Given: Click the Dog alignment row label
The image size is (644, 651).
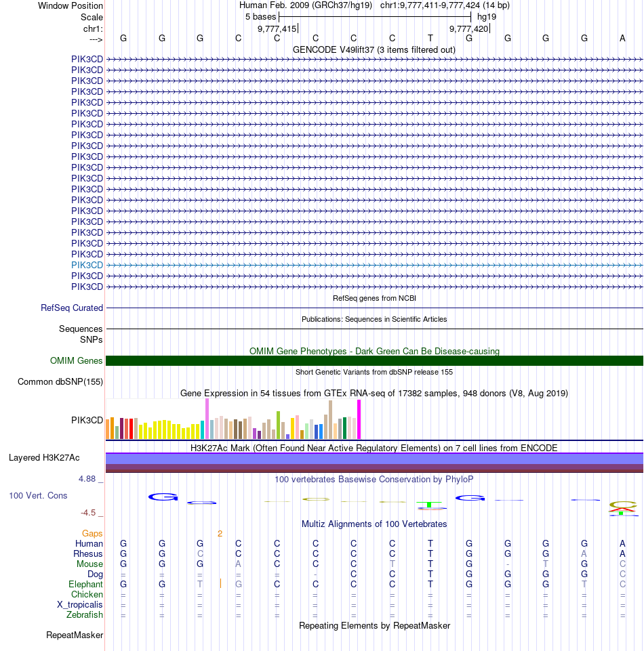Looking at the screenshot, I should click(95, 574).
